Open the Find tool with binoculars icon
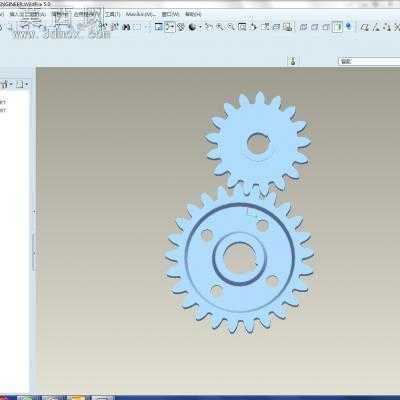Viewport: 400px width, 400px height. point(126,27)
